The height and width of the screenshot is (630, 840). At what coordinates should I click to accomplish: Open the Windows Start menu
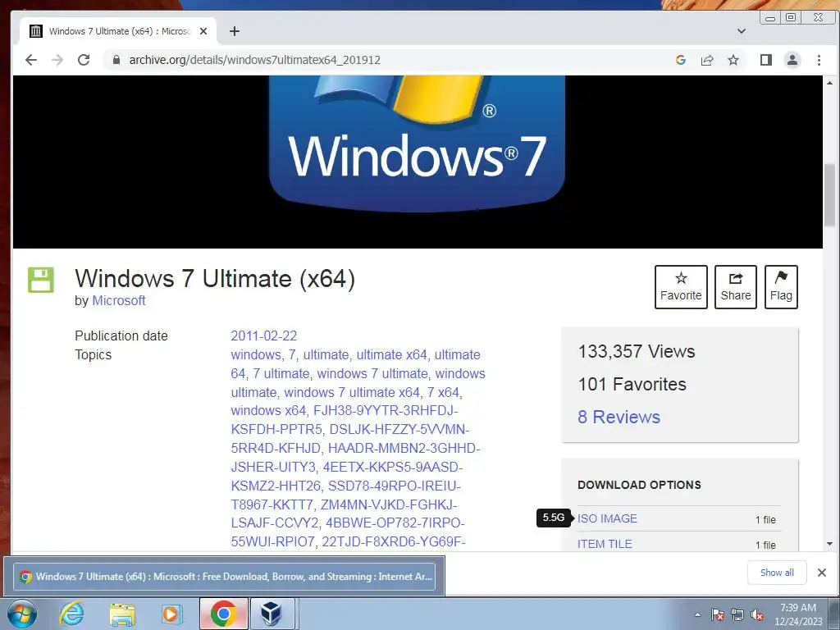tap(21, 614)
